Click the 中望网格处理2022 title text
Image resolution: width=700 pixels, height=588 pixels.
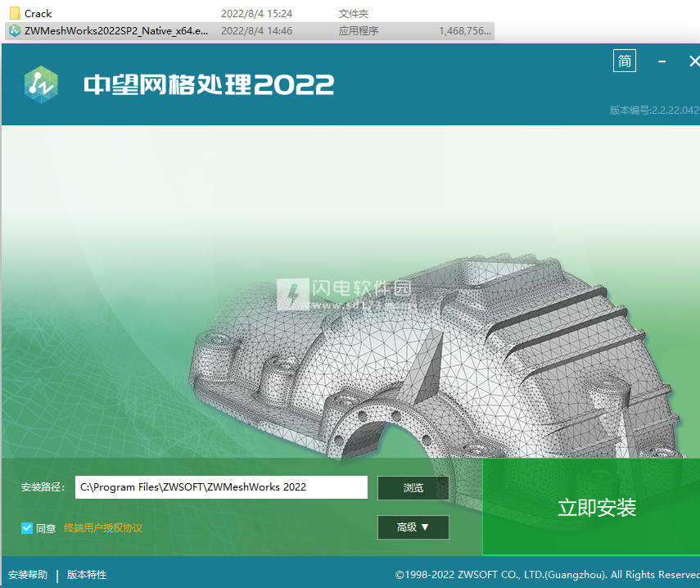pyautogui.click(x=209, y=84)
